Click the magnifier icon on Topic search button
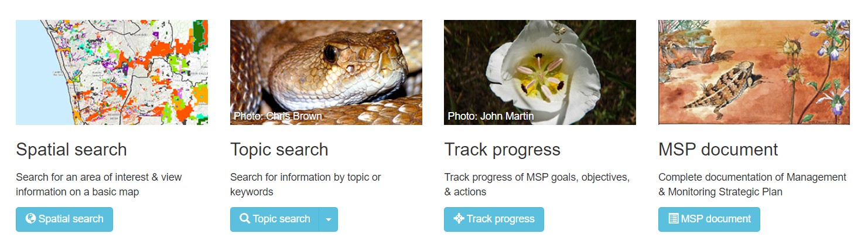The height and width of the screenshot is (247, 868). point(245,219)
